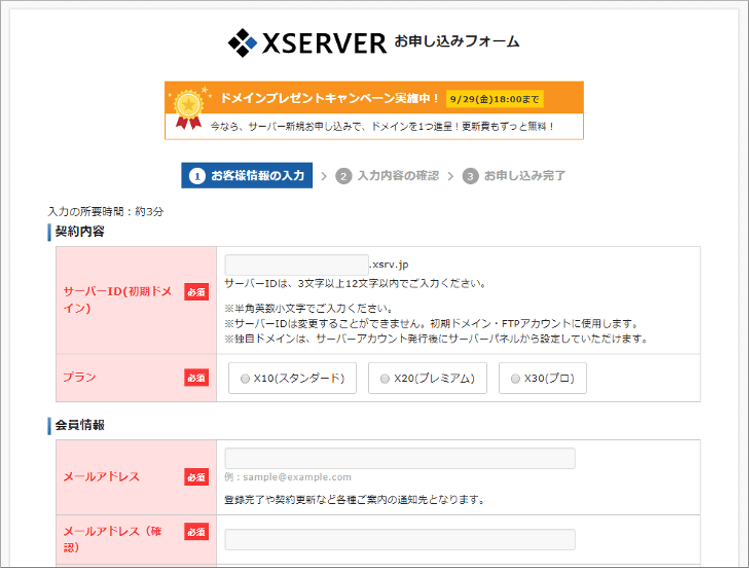Click the 必須 badge beside メールアドレス
The image size is (749, 568).
[196, 477]
